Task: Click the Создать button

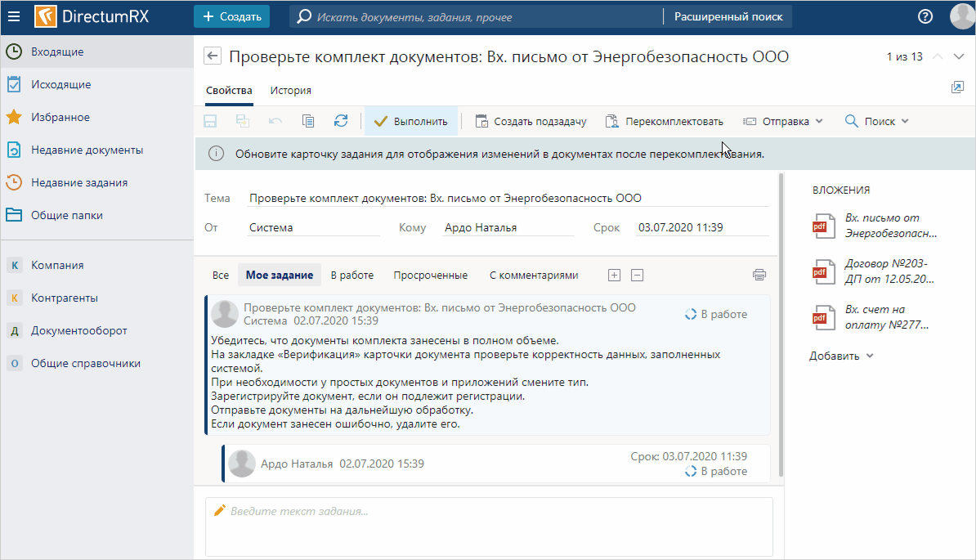Action: point(231,17)
